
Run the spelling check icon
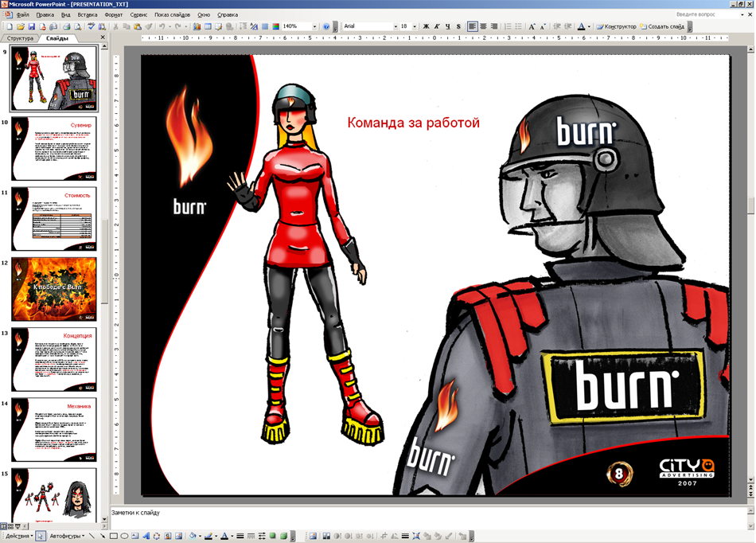92,26
